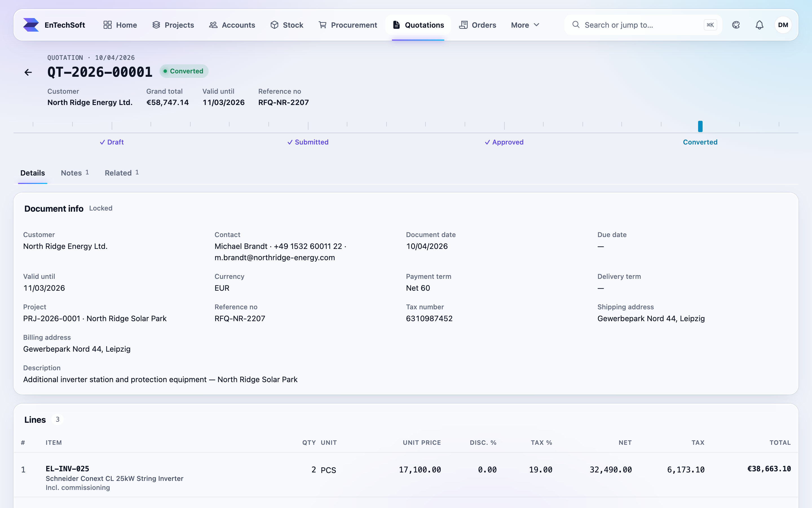Click the Stock box icon
812x508 pixels.
(274, 25)
